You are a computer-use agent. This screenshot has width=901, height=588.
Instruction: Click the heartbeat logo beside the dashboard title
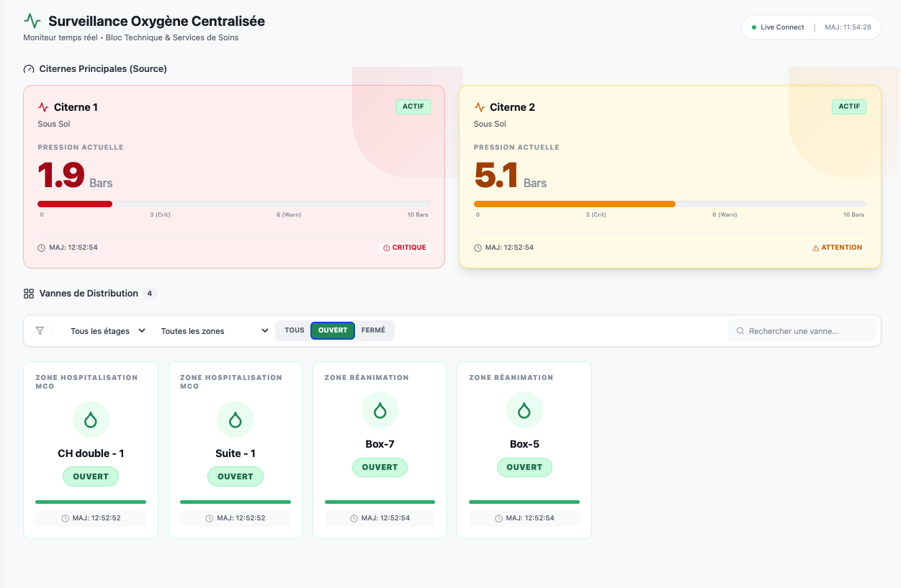[x=32, y=21]
